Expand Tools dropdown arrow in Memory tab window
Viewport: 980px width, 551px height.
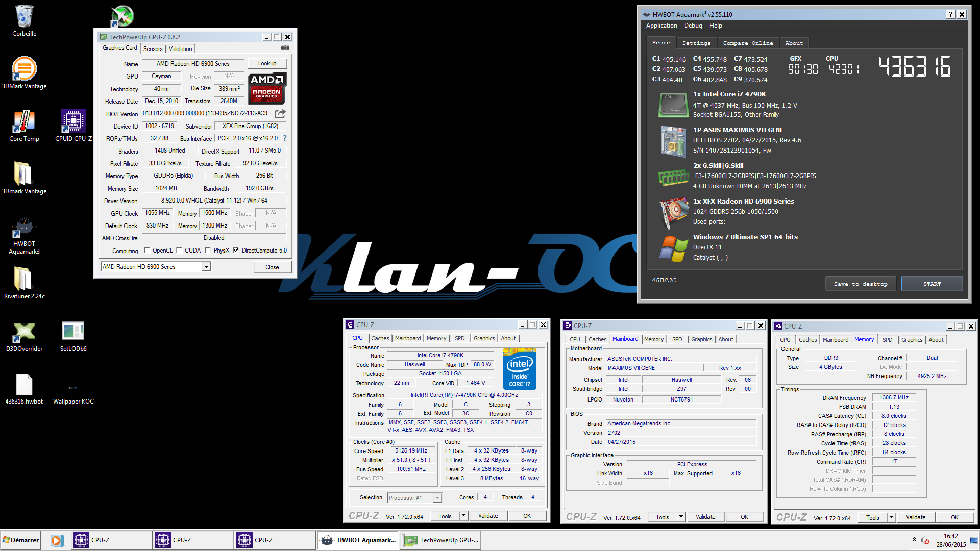point(891,517)
